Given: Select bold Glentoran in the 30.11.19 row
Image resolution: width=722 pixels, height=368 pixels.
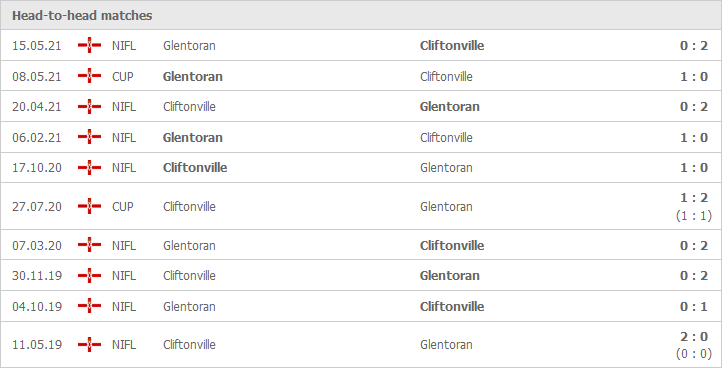Looking at the screenshot, I should coord(449,275).
